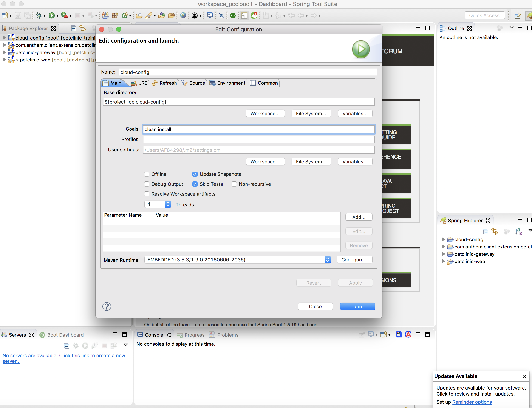Image resolution: width=532 pixels, height=408 pixels.
Task: Toggle Resolve Workspace artifacts checkbox
Action: coord(147,194)
